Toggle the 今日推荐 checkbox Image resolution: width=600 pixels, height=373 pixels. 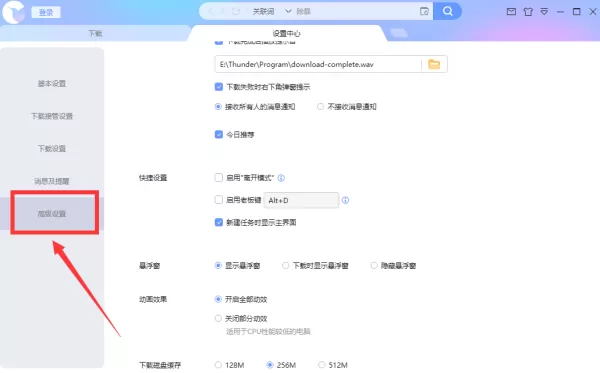[x=218, y=134]
